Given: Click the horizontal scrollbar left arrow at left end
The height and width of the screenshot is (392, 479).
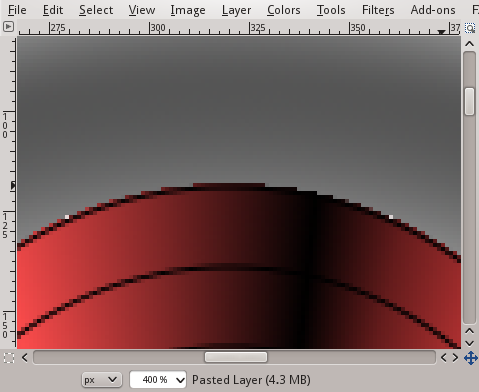Looking at the screenshot, I should [x=25, y=358].
